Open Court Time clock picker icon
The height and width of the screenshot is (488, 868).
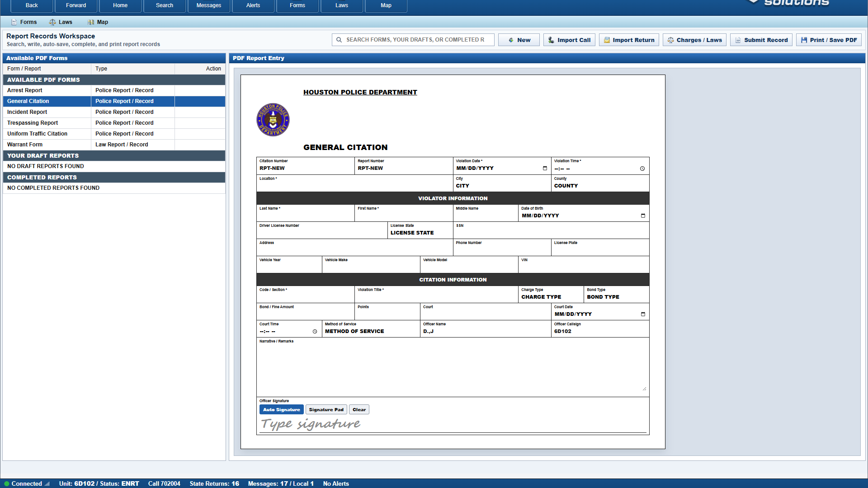tap(315, 331)
